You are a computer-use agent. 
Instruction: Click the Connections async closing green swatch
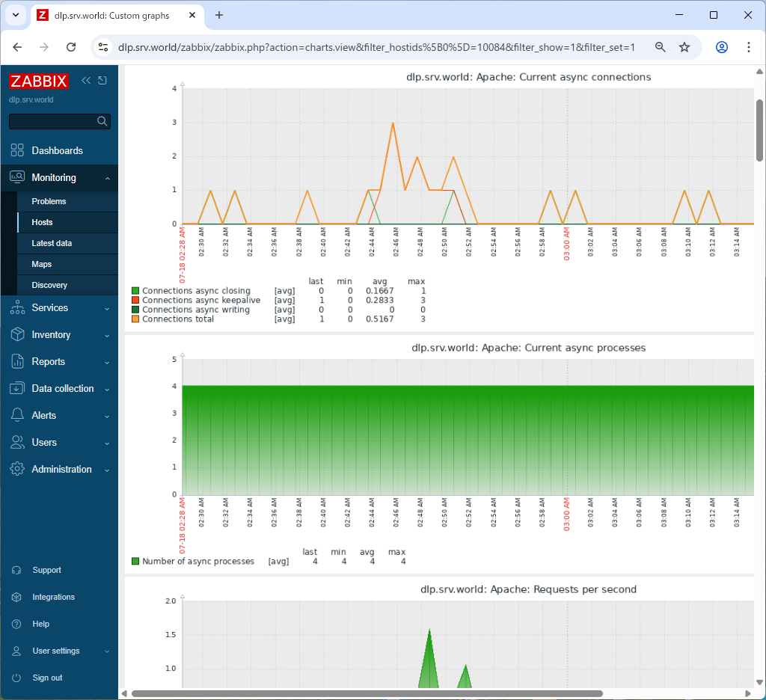pos(135,291)
